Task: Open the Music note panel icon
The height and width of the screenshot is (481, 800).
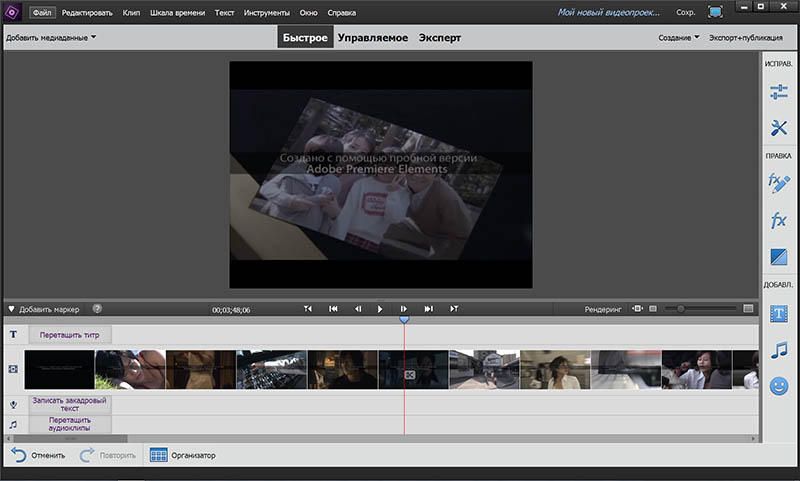Action: 779,350
